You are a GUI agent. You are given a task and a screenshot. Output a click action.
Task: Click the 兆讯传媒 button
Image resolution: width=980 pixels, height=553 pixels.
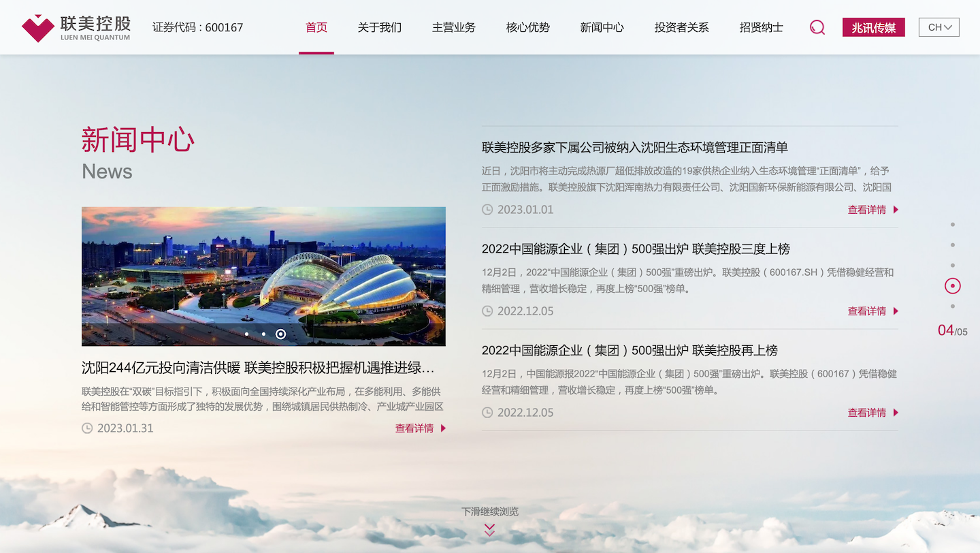coord(873,27)
